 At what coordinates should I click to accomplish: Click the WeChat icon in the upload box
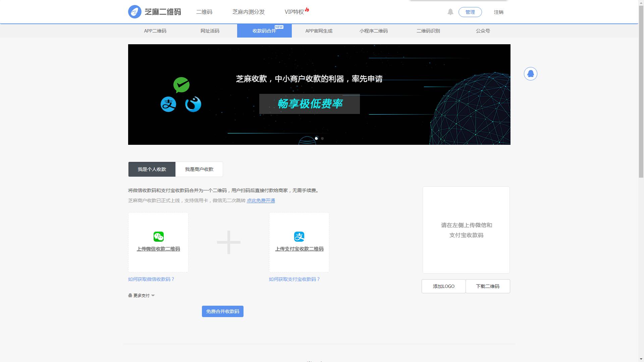[158, 237]
